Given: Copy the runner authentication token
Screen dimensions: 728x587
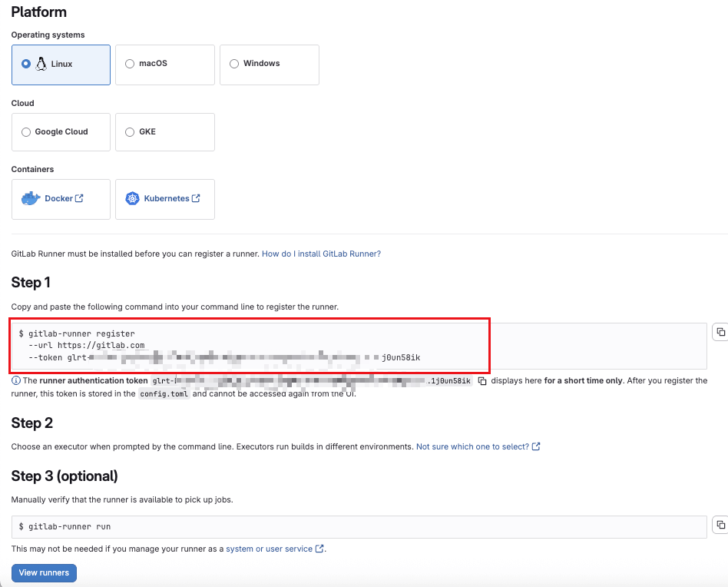Looking at the screenshot, I should click(x=482, y=381).
